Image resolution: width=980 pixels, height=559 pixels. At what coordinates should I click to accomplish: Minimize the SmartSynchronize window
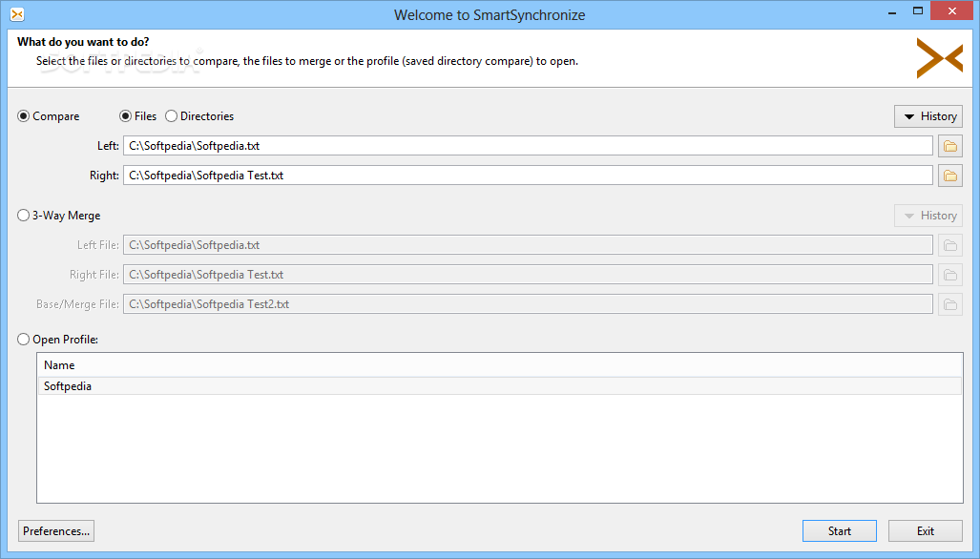(892, 11)
